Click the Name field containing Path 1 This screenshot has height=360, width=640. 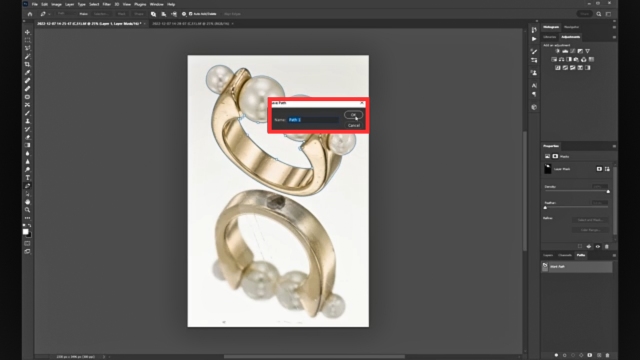click(x=313, y=120)
